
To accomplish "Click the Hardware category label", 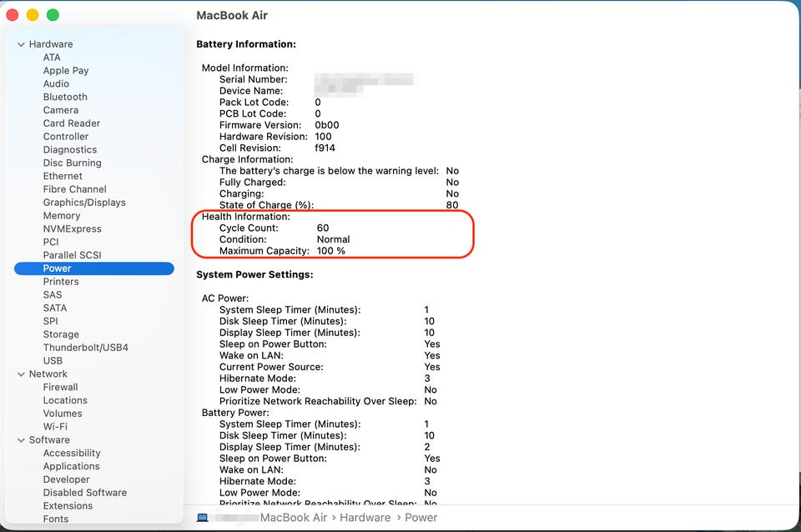I will click(51, 44).
